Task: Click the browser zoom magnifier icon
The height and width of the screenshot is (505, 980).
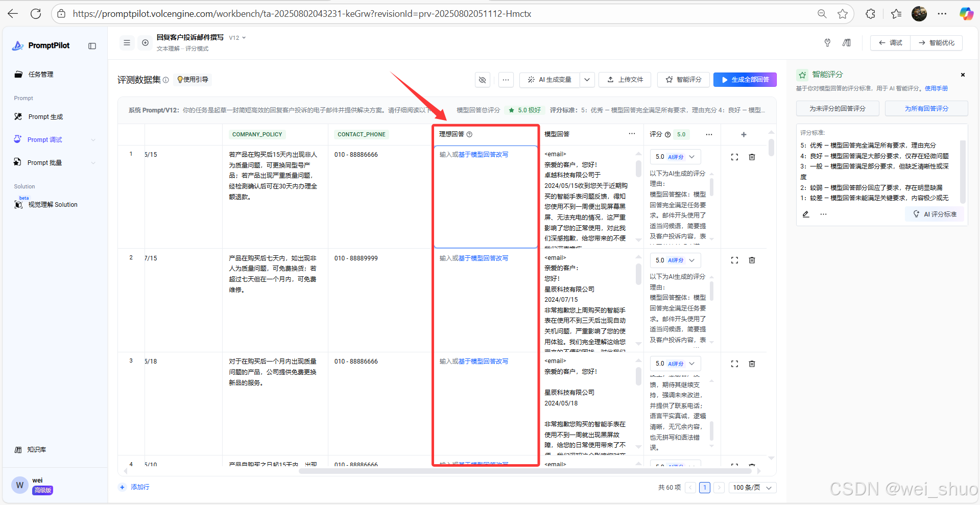Action: pos(822,14)
